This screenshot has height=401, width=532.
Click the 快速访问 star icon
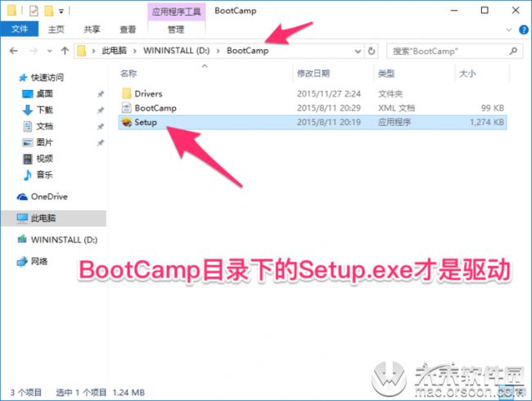[23, 78]
